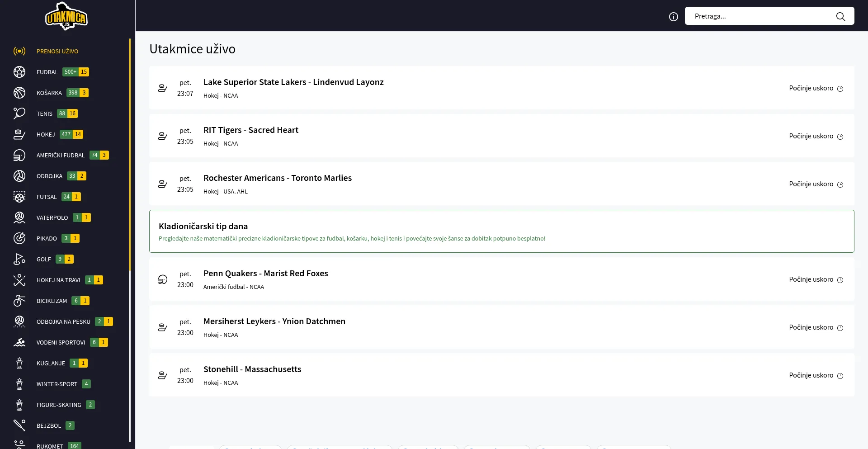Open the info icon beside search
The image size is (868, 449).
pyautogui.click(x=673, y=17)
